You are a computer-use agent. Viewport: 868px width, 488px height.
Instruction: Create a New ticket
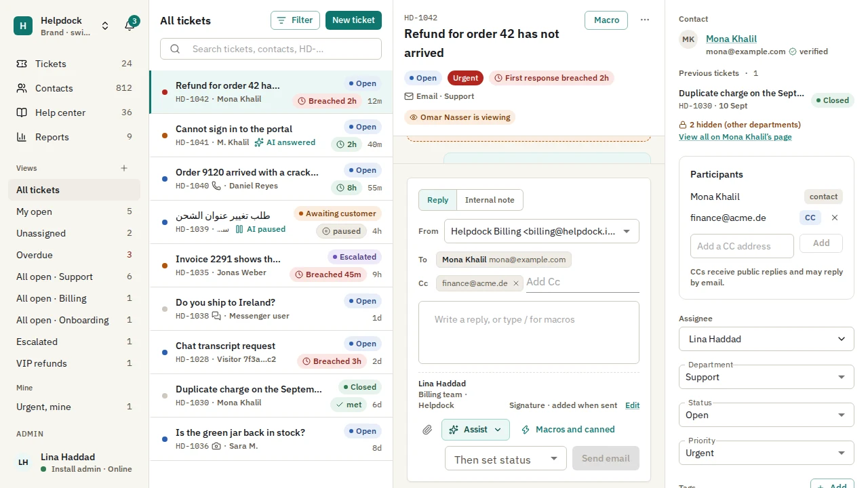pyautogui.click(x=353, y=20)
